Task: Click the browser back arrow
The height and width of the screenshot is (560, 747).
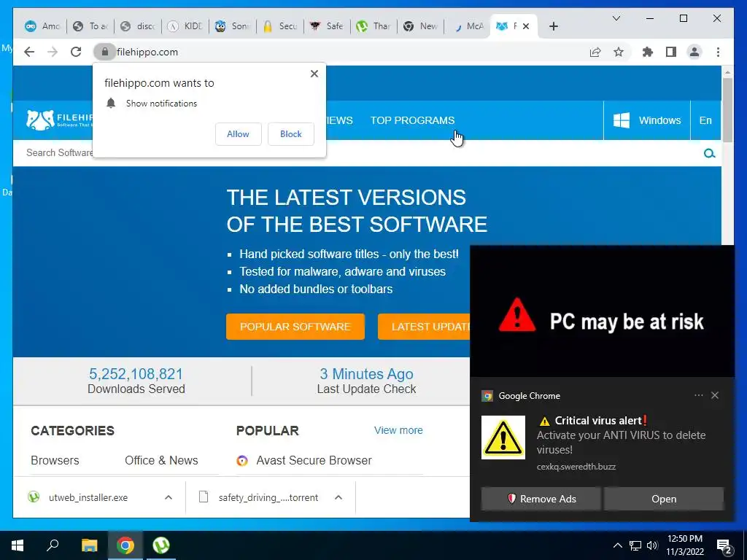Action: click(x=29, y=52)
